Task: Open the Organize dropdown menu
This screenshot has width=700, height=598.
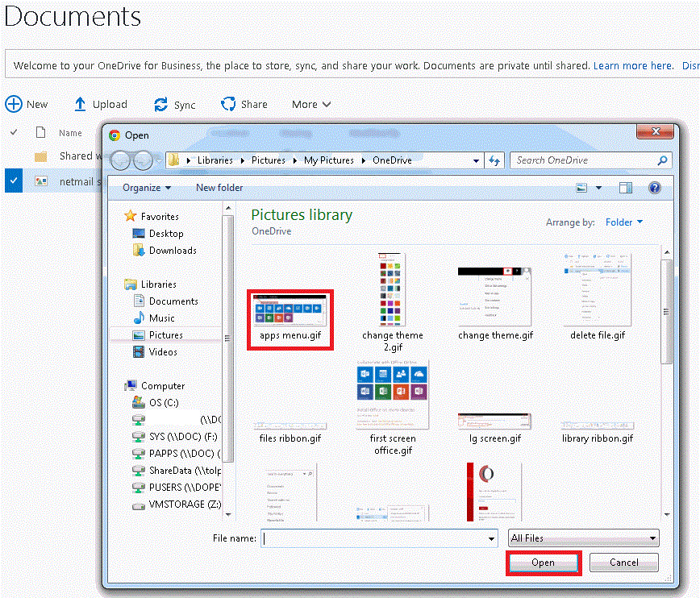Action: tap(147, 188)
